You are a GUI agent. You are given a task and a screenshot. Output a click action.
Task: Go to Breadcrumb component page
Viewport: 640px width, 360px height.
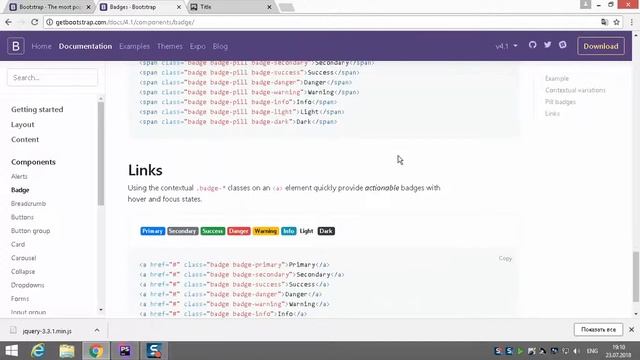[x=28, y=203]
